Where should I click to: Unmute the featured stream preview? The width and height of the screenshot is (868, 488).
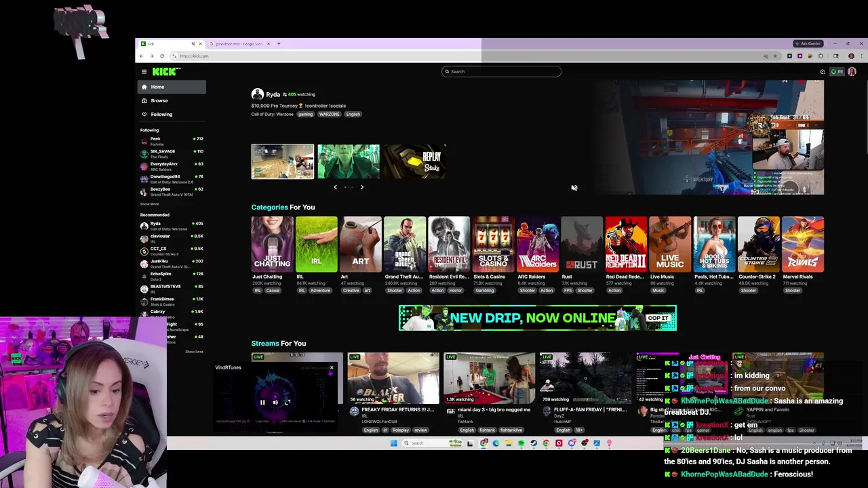[x=574, y=188]
